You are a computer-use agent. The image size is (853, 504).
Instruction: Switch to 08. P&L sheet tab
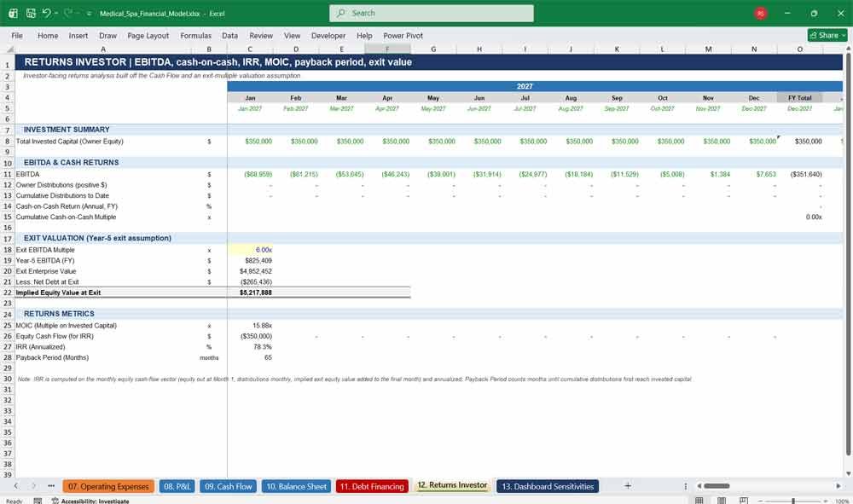tap(177, 487)
